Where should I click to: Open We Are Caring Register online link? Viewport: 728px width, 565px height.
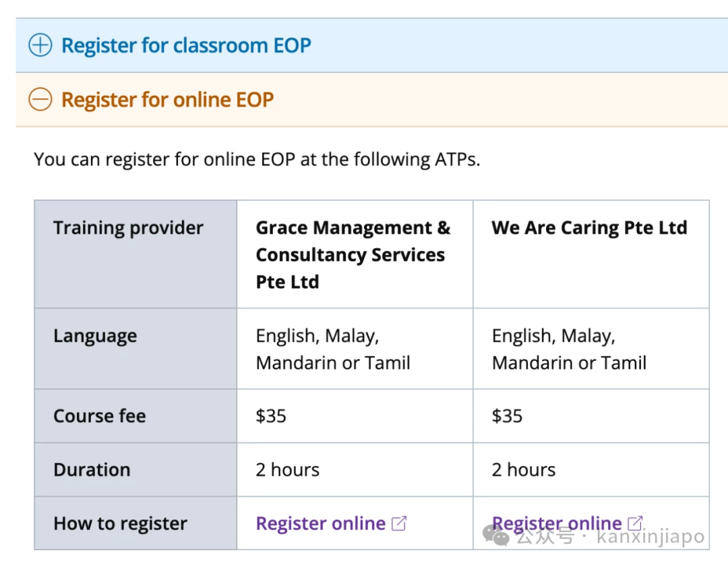pyautogui.click(x=557, y=524)
